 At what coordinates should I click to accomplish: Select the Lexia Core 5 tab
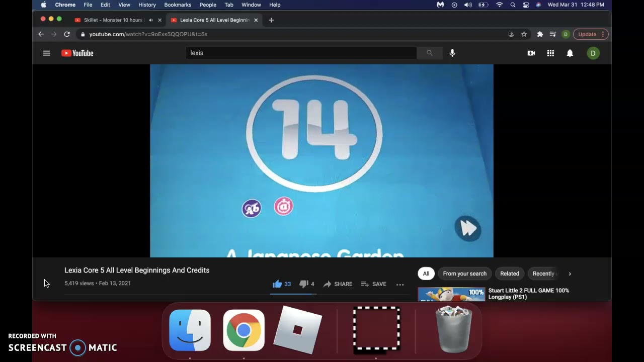[215, 20]
